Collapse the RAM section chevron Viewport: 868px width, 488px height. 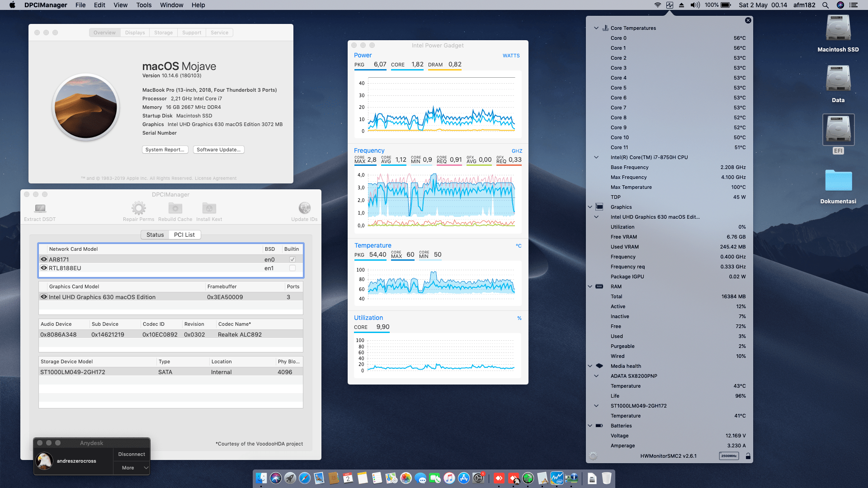[590, 286]
